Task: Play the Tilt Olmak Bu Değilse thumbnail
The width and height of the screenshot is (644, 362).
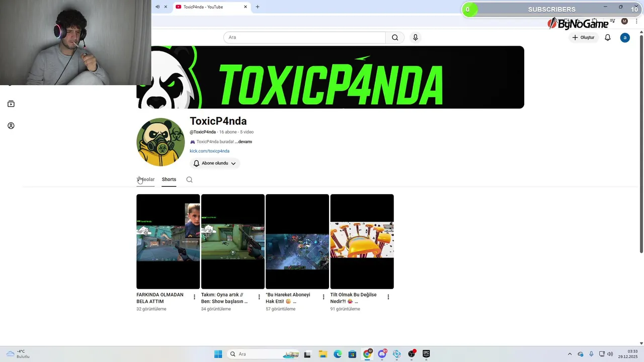Action: point(362,241)
